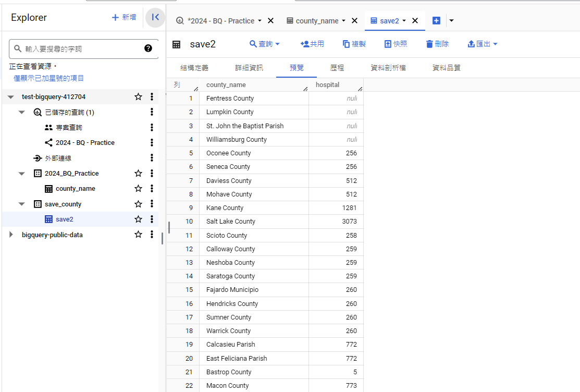Collapse the 已儲存的查詢 (1) node
Viewport: 580px width, 392px height.
(x=22, y=112)
